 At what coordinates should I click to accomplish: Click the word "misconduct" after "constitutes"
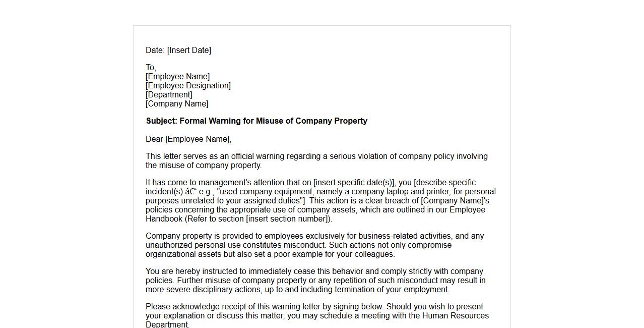pyautogui.click(x=304, y=245)
